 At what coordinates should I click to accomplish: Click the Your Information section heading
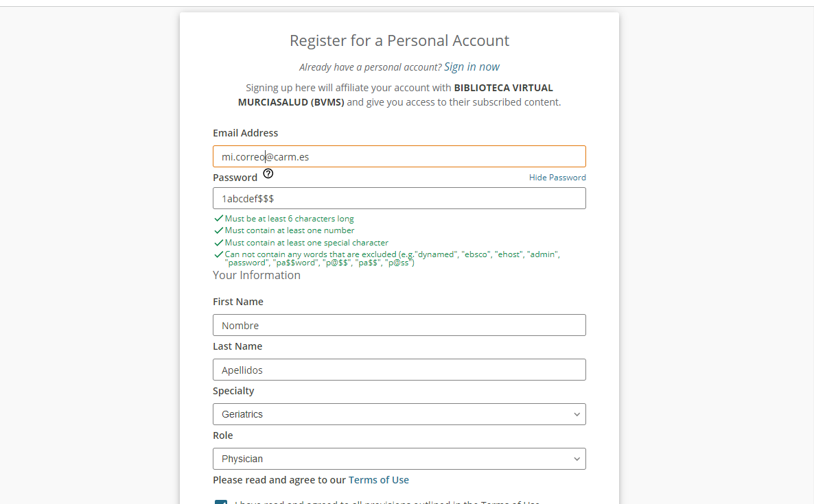tap(257, 275)
